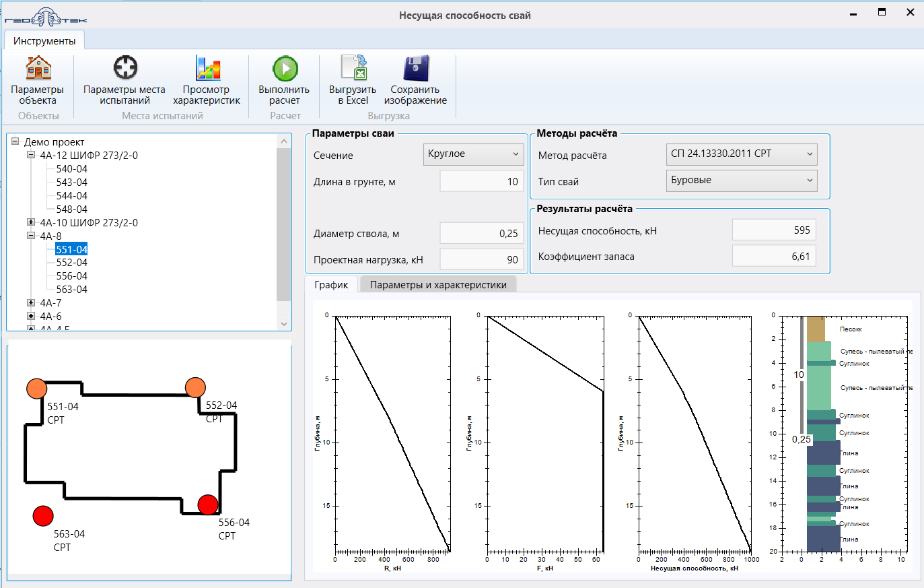Click Длина в грунте input field
This screenshot has width=924, height=588.
481,181
